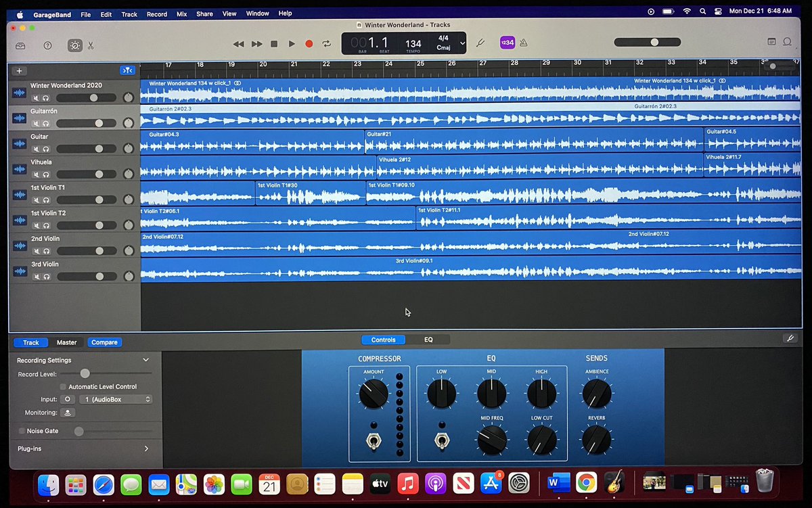
Task: Select the Track tab in Smart Controls
Action: tap(31, 342)
